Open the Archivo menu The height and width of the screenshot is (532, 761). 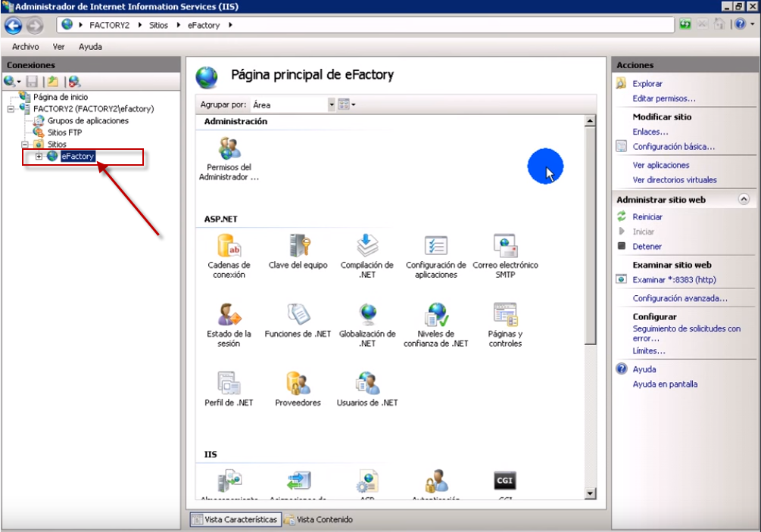25,47
